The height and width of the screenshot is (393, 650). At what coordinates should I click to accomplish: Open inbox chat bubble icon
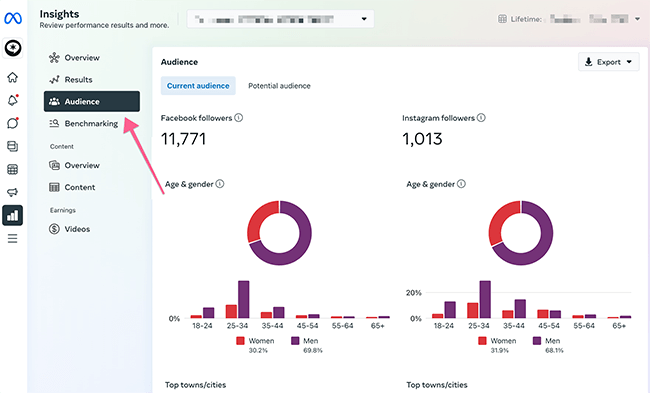click(12, 123)
